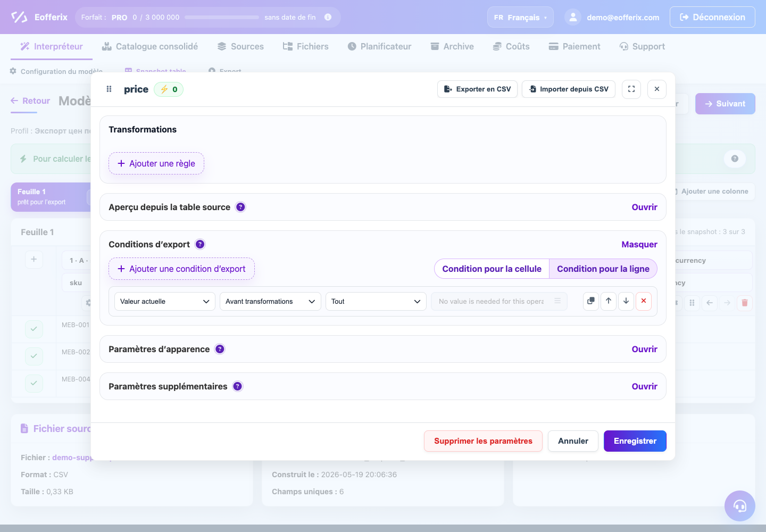The height and width of the screenshot is (532, 766).
Task: Select Condition pour la cellule mode
Action: pyautogui.click(x=492, y=269)
